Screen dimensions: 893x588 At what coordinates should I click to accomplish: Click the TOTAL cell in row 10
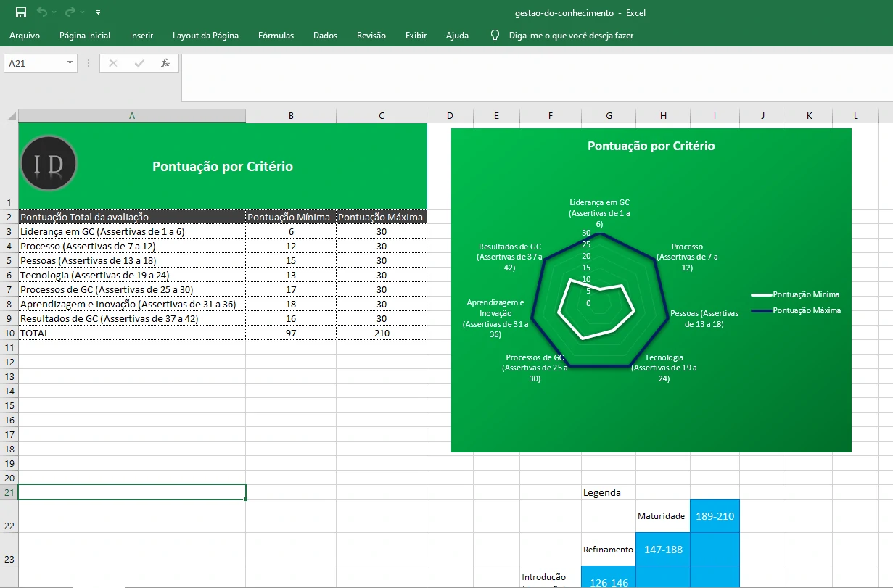pyautogui.click(x=131, y=333)
